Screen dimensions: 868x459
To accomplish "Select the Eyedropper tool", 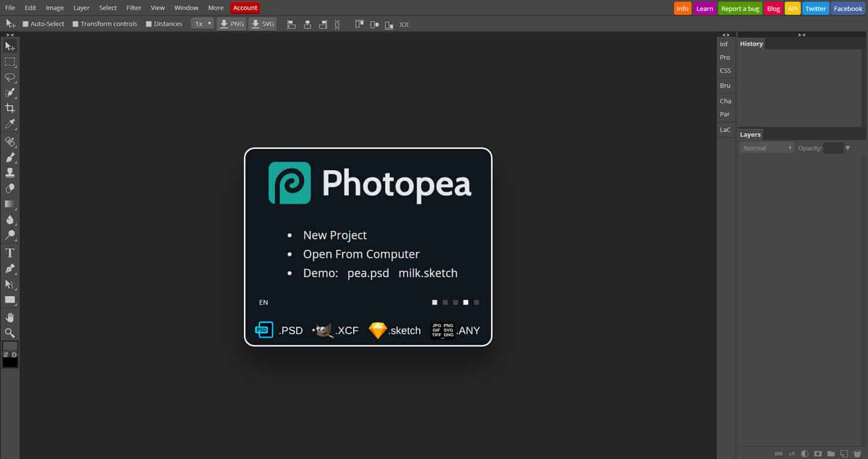I will click(10, 124).
